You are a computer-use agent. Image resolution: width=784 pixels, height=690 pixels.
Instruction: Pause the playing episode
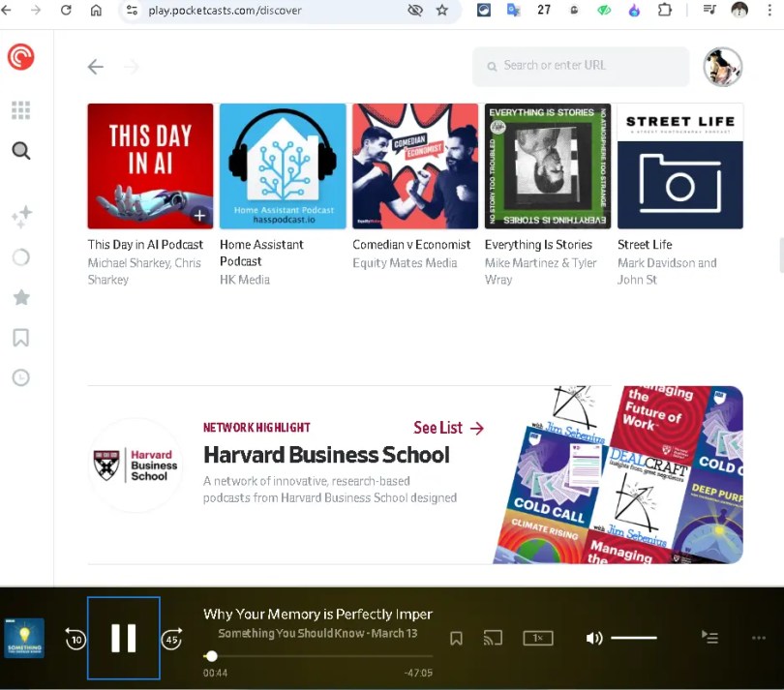point(124,638)
